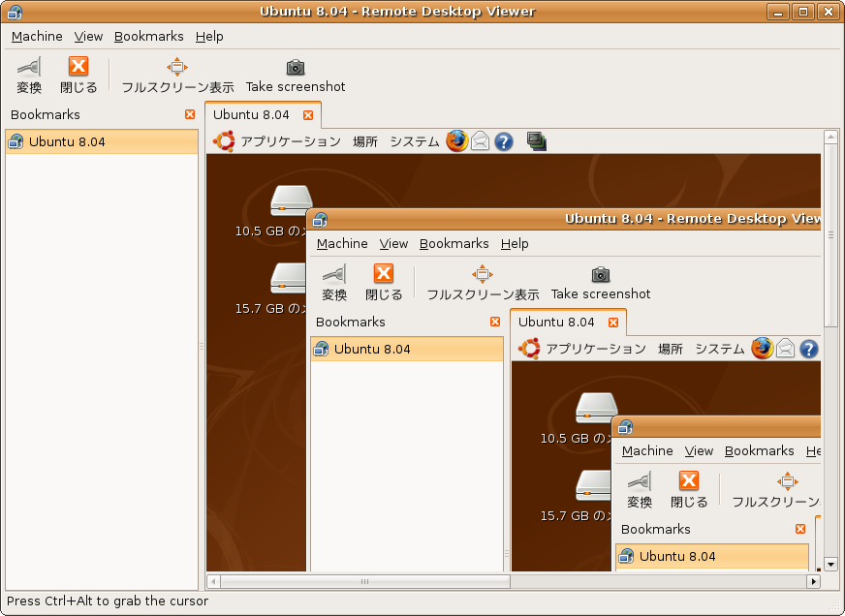845x616 pixels.
Task: Click 変換 icon in second-level nested window toolbar
Action: pyautogui.click(x=334, y=274)
